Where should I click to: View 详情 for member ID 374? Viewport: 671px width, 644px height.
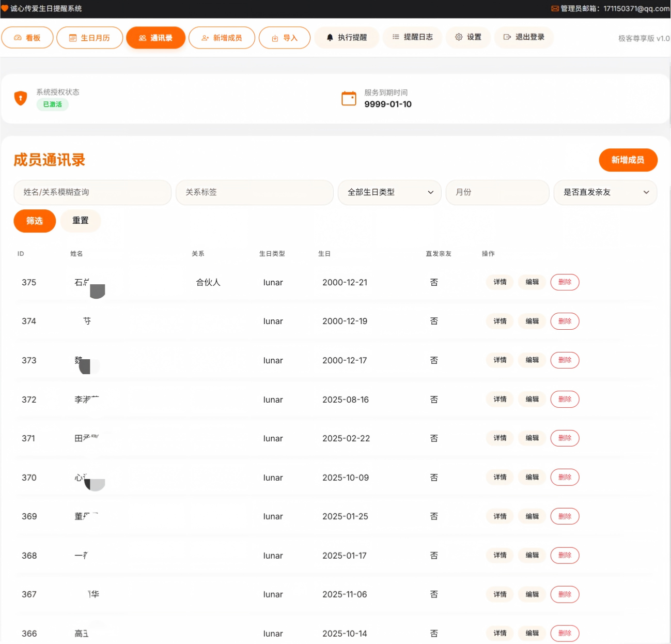point(500,321)
